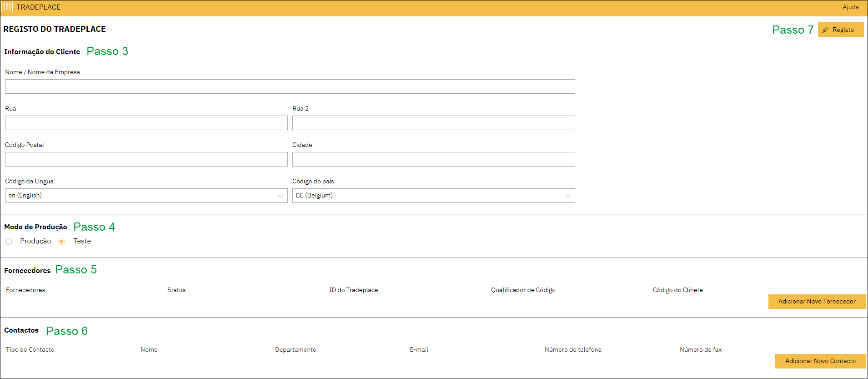Click the Registo button
The width and height of the screenshot is (868, 379).
tap(841, 30)
